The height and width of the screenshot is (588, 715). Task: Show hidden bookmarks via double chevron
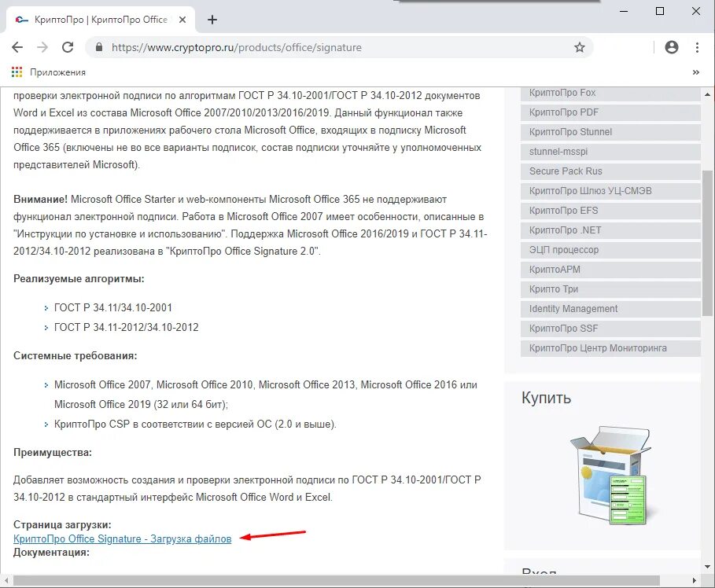[x=696, y=72]
